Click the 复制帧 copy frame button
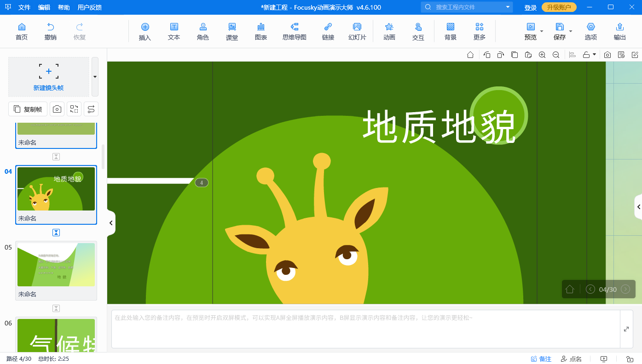The height and width of the screenshot is (364, 642). (28, 109)
